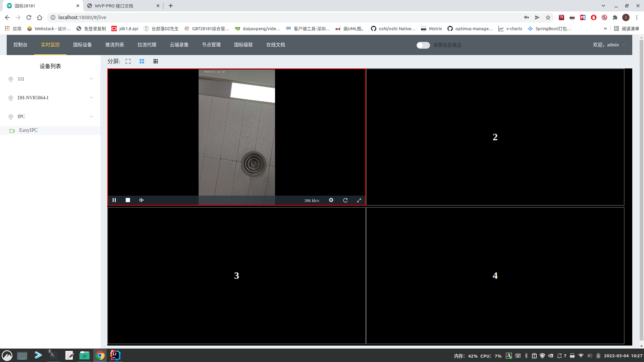Go to browser home page
Screen dimensions: 644x362
click(40, 17)
